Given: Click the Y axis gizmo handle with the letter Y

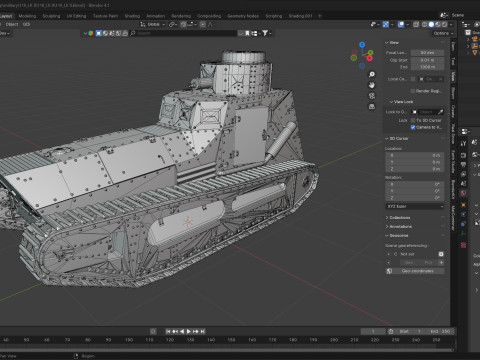Looking at the screenshot, I should 370,52.
